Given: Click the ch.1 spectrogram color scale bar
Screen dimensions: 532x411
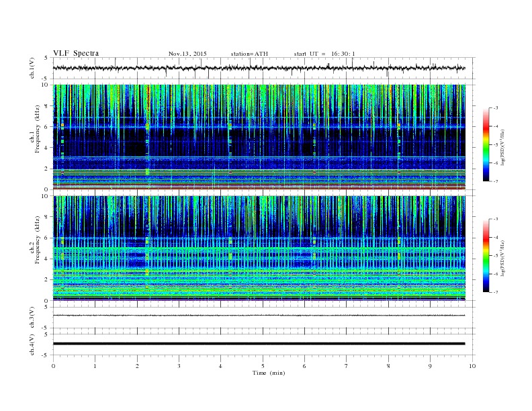Looking at the screenshot, I should pos(486,144).
